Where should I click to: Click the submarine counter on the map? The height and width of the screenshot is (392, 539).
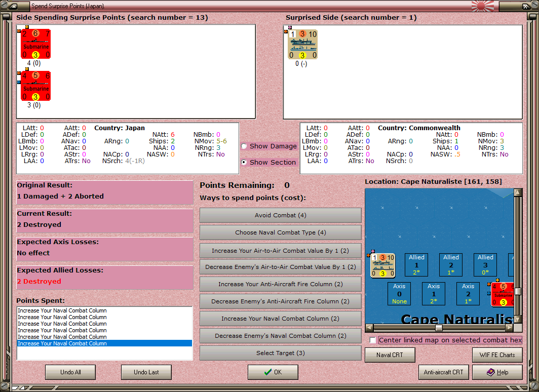pyautogui.click(x=503, y=294)
